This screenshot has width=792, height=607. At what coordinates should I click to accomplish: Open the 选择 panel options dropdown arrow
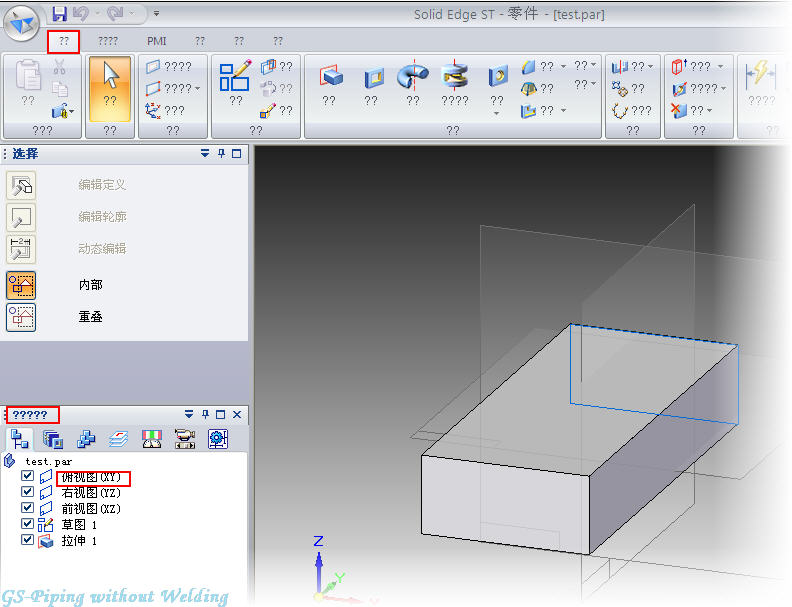click(205, 154)
